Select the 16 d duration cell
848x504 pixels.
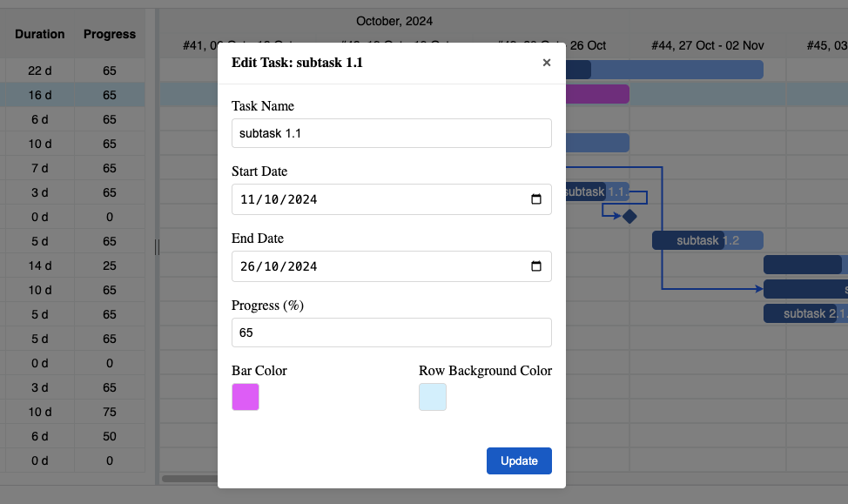tap(39, 95)
